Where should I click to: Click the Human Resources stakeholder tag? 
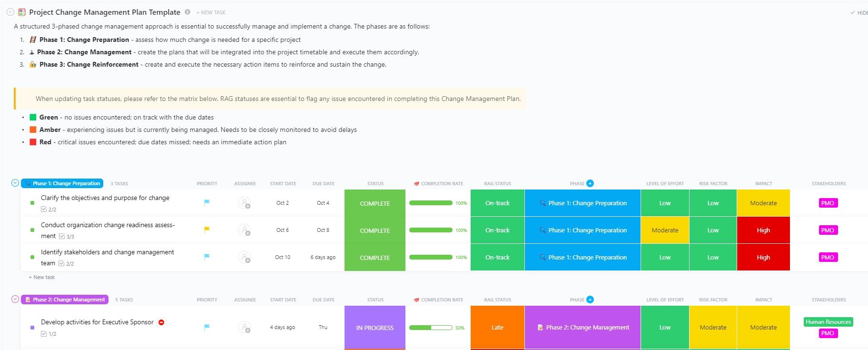(x=828, y=322)
